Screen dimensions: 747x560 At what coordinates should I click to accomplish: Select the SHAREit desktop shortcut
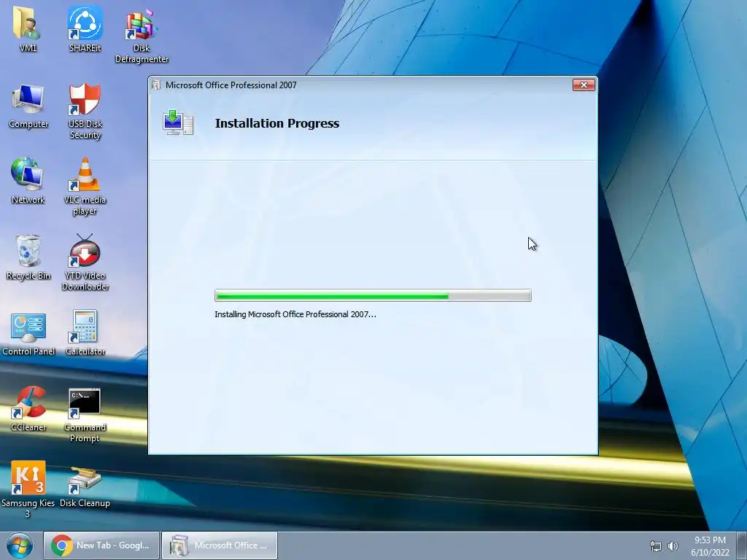85,29
